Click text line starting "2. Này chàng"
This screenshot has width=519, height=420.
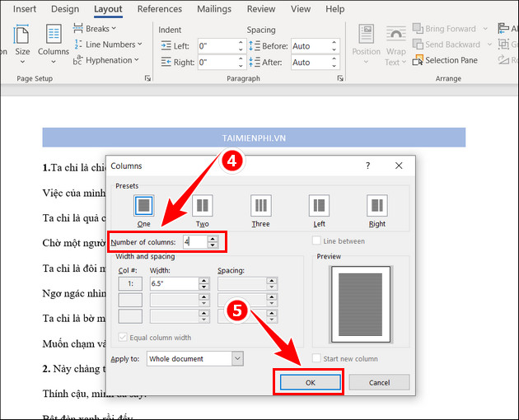[x=74, y=369]
